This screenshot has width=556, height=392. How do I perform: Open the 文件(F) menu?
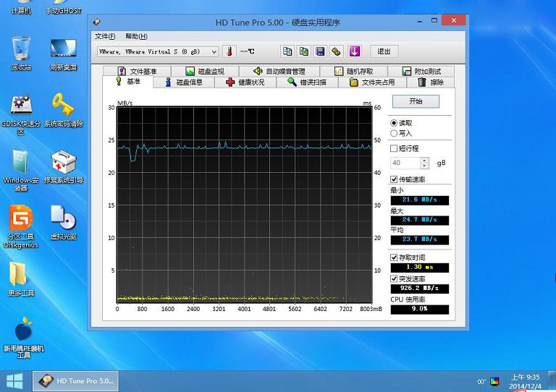tap(105, 36)
